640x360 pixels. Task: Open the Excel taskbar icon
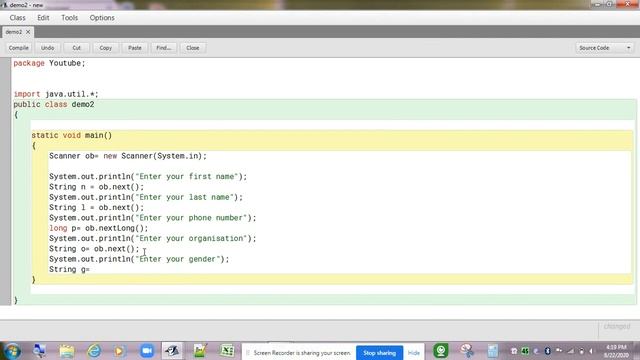pyautogui.click(x=227, y=351)
